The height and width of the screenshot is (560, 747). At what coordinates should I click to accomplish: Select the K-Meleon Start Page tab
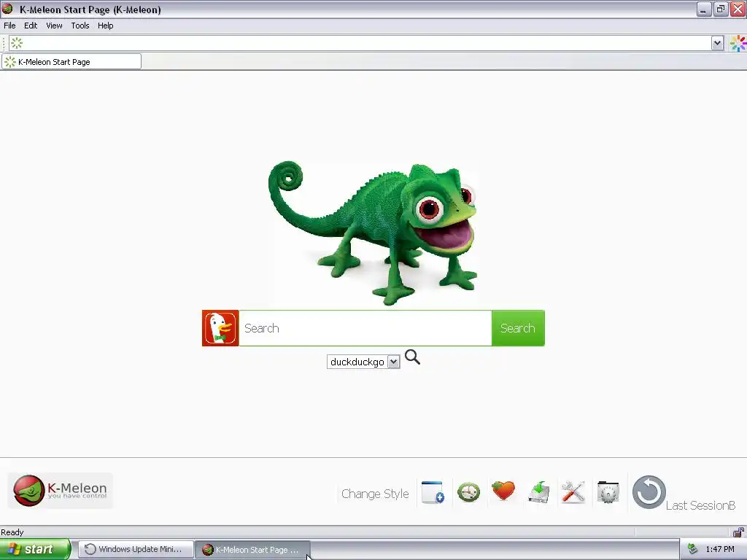tap(71, 62)
